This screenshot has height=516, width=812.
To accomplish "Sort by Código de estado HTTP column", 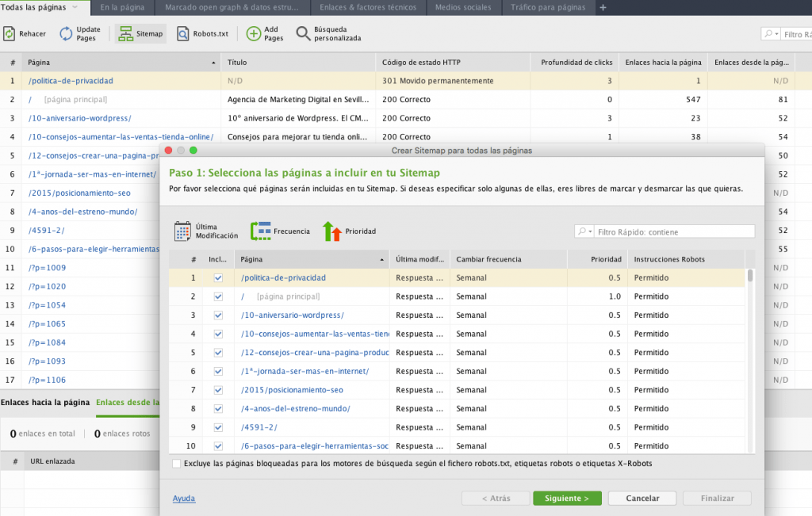I will 453,62.
